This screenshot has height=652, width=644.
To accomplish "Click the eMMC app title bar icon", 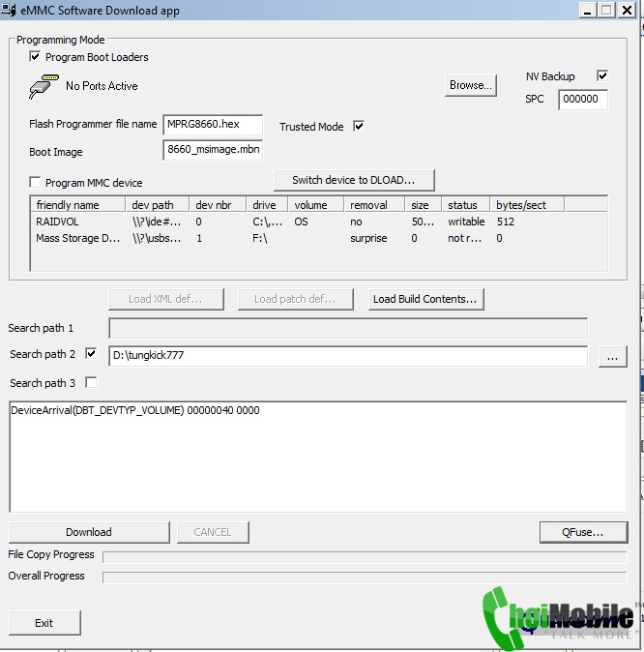I will 7,10.
